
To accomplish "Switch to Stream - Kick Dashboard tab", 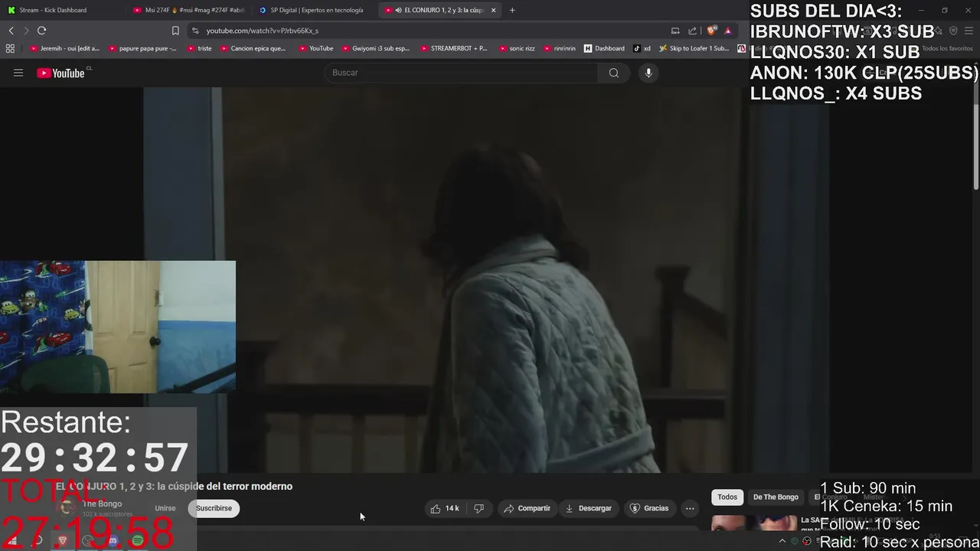I will point(61,10).
